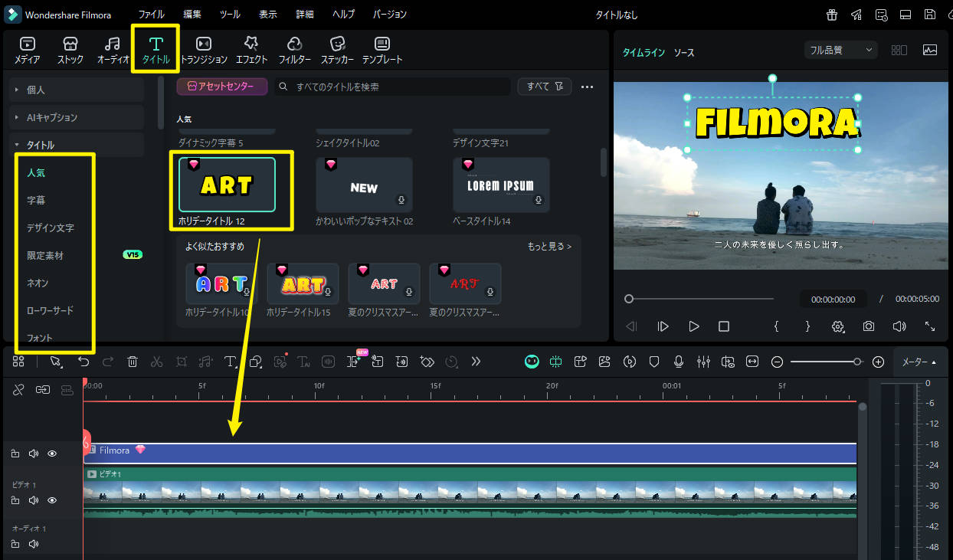Image resolution: width=953 pixels, height=560 pixels.
Task: Select the ベースタイトル14 thumbnail
Action: 501,185
